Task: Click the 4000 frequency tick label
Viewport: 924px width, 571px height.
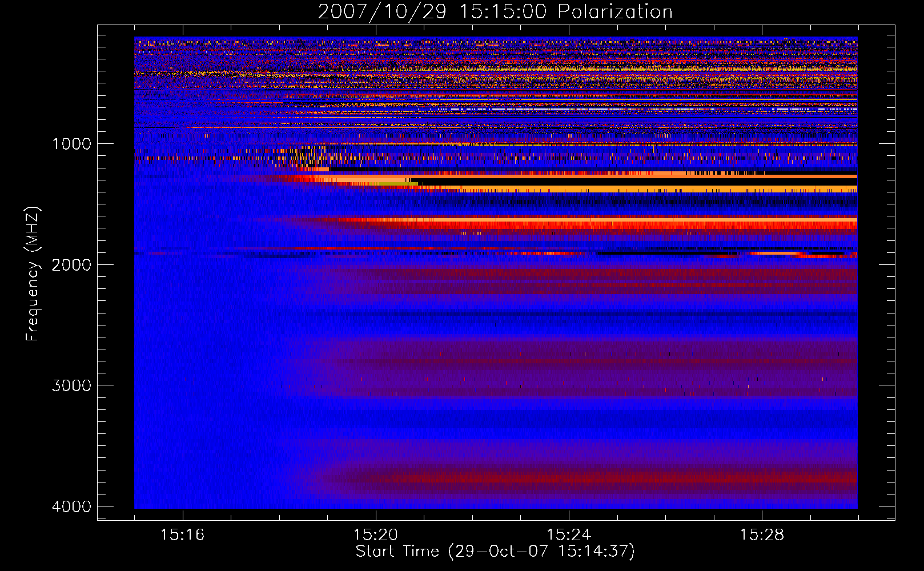Action: (71, 506)
